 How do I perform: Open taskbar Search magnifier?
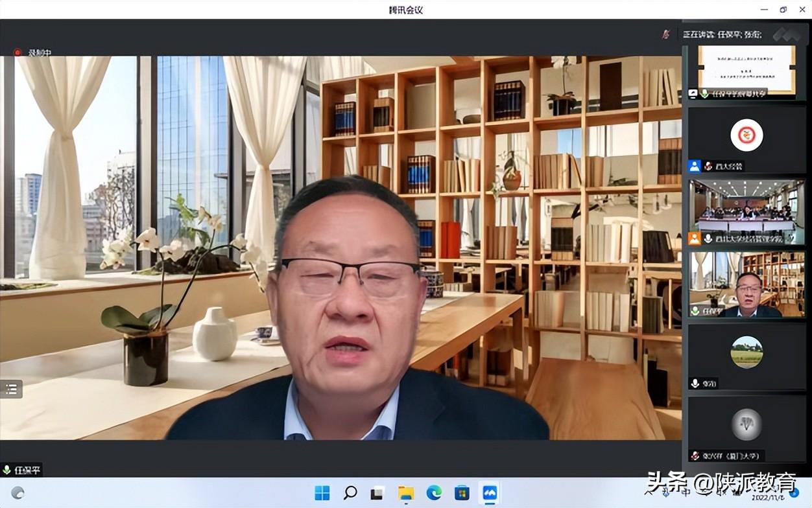(350, 493)
